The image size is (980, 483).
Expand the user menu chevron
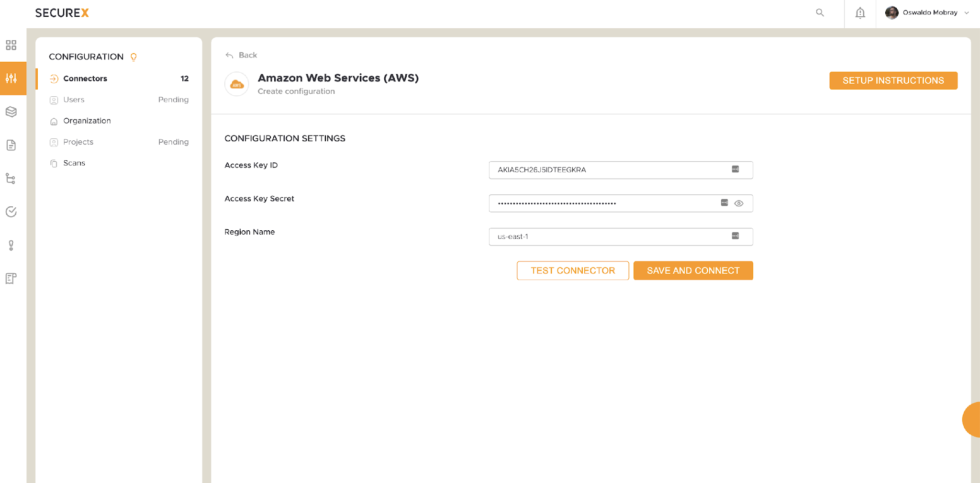click(967, 13)
